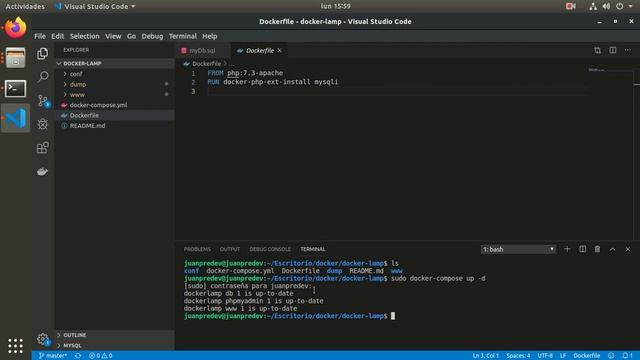
Task: Click synchronize changes icon in status bar
Action: (x=78, y=356)
